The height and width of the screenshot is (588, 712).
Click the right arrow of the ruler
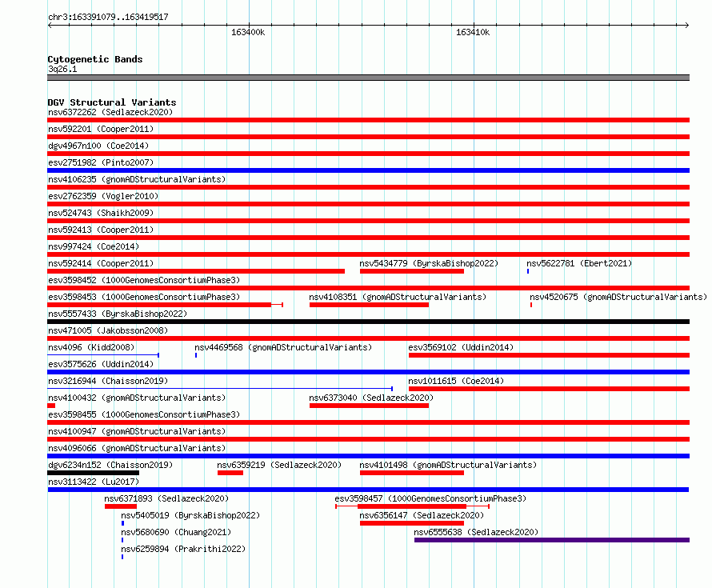pos(687,25)
